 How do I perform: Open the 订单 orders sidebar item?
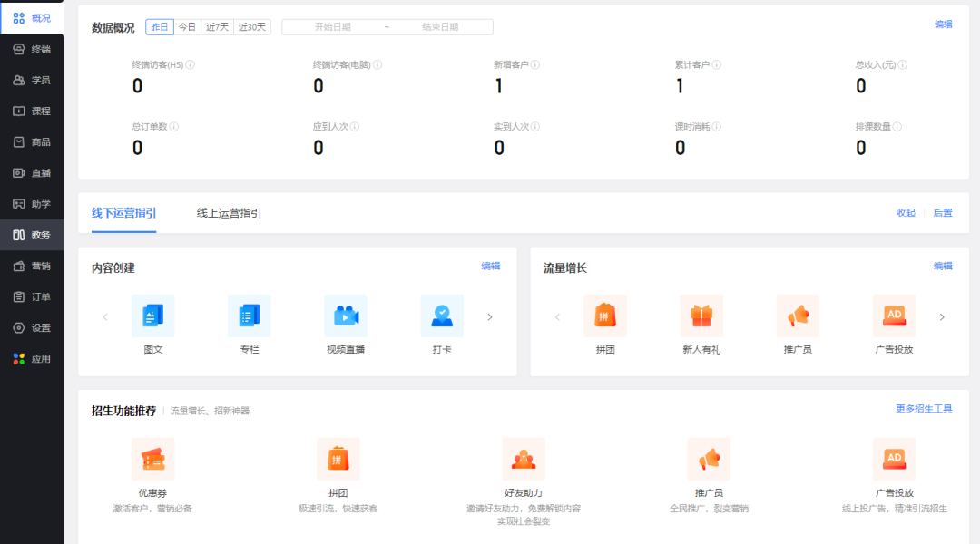pos(32,297)
